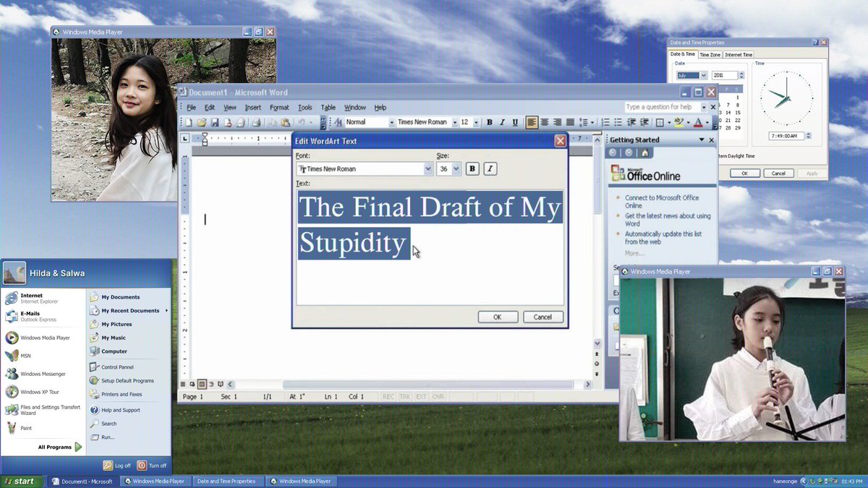Click the Help and Support icon
The image size is (868, 488).
(94, 410)
